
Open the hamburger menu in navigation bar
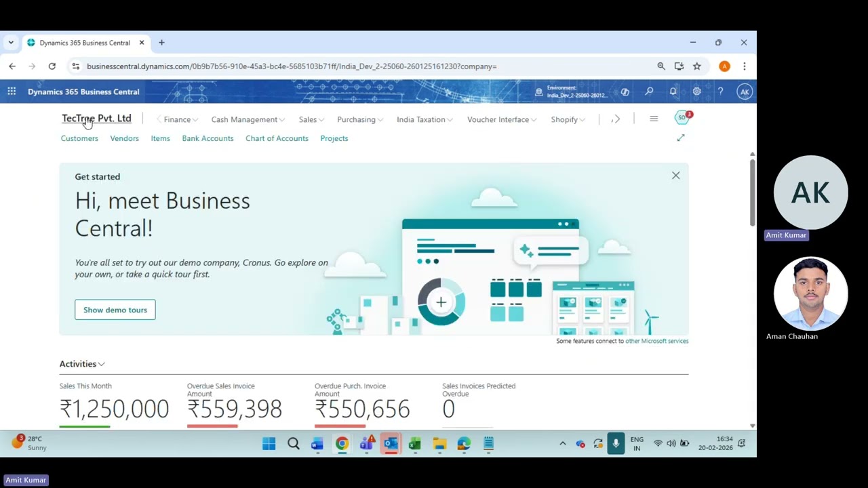tap(654, 119)
